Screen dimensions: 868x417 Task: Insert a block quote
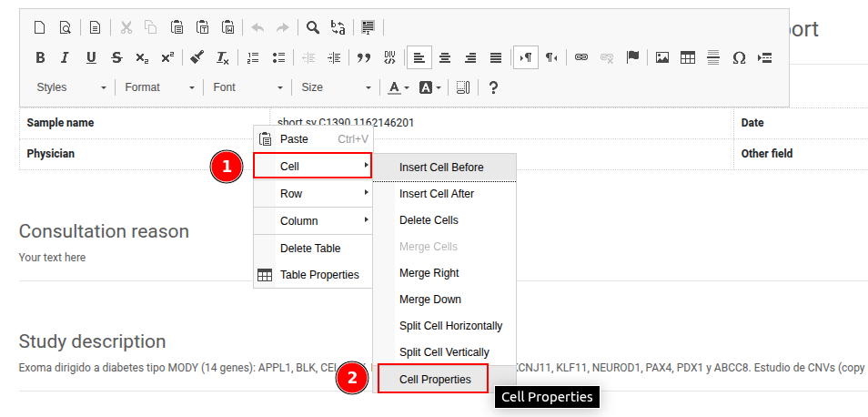(364, 57)
